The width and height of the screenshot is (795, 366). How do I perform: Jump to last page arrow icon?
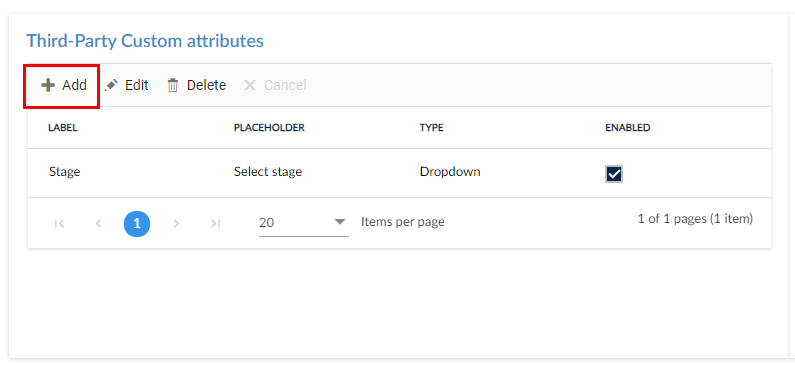click(215, 224)
